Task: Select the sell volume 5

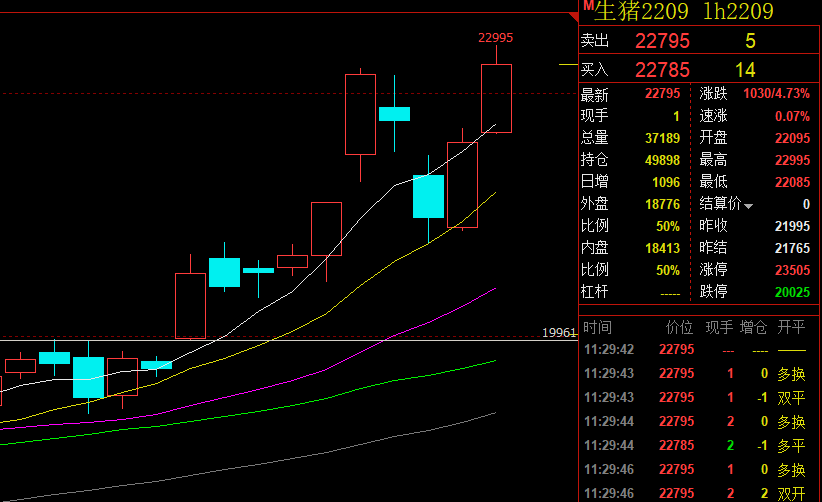Action: tap(750, 41)
